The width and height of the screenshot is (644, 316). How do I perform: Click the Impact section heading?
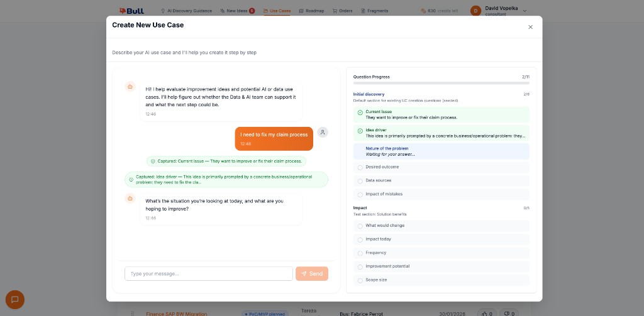coord(360,208)
